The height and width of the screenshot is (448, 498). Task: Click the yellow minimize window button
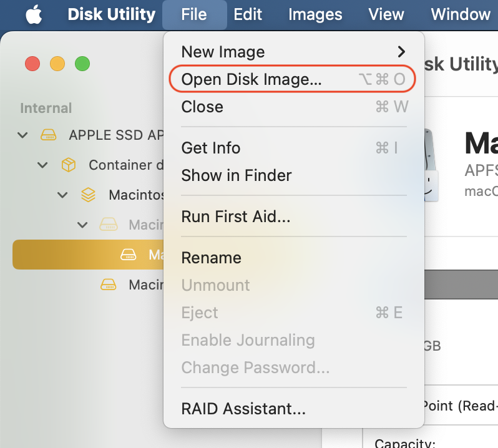[57, 64]
